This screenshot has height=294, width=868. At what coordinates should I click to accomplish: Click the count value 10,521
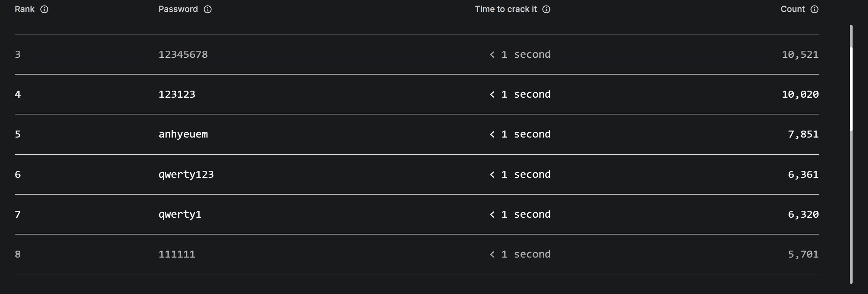coord(800,54)
